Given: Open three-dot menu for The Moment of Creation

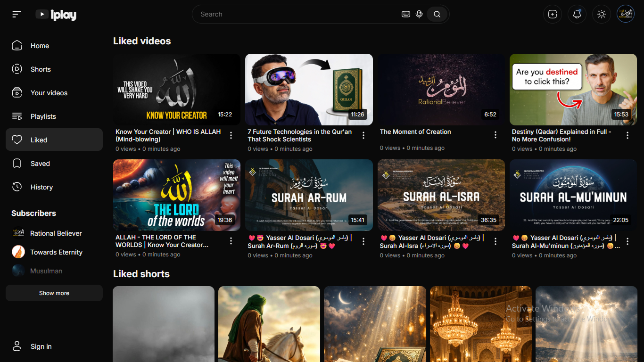Looking at the screenshot, I should 495,135.
